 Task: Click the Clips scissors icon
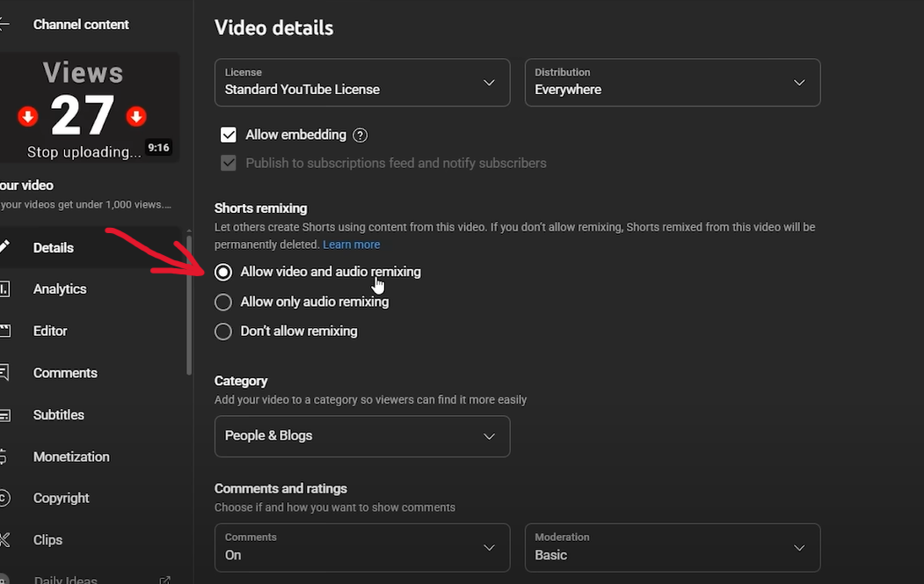[4, 540]
